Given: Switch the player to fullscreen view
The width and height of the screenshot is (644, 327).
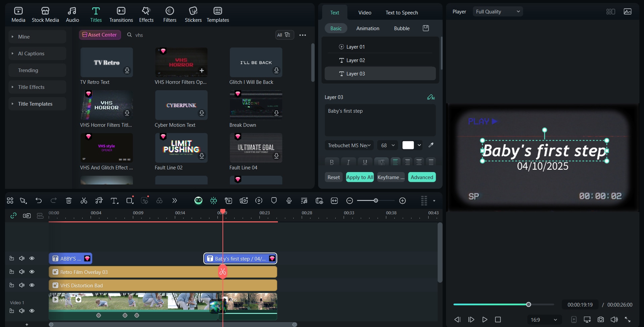Looking at the screenshot, I should pos(628,320).
